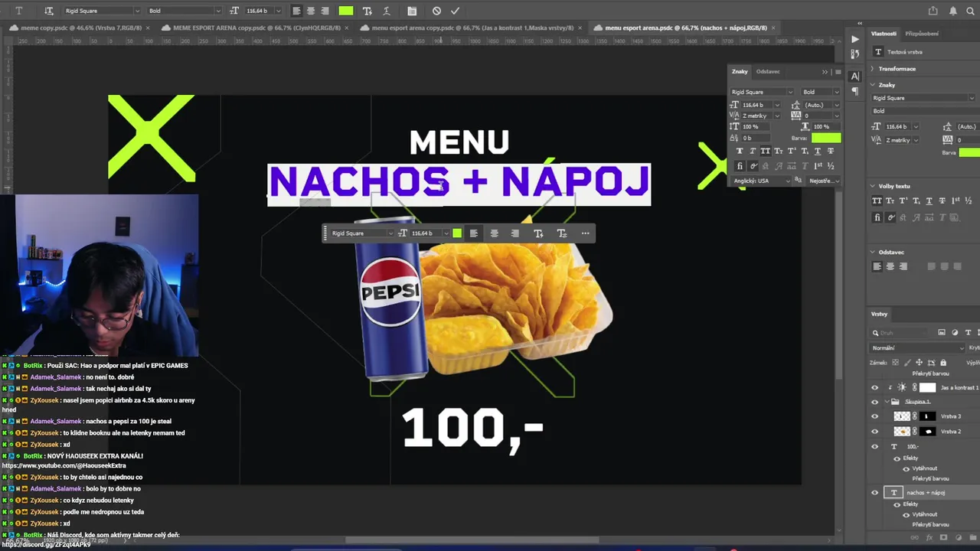Screen dimensions: 980x551
Task: Open blend mode Normální dropdown
Action: 917,348
